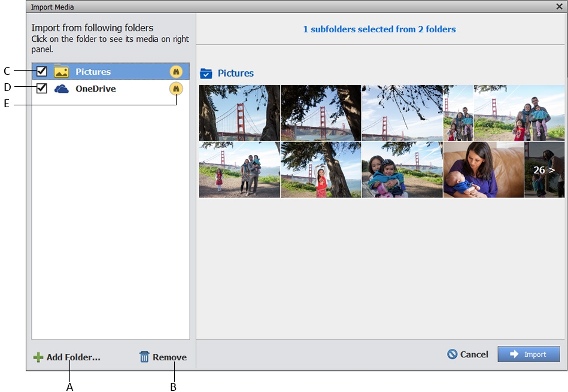Select the first Golden Gate Bridge thumbnail

click(239, 113)
